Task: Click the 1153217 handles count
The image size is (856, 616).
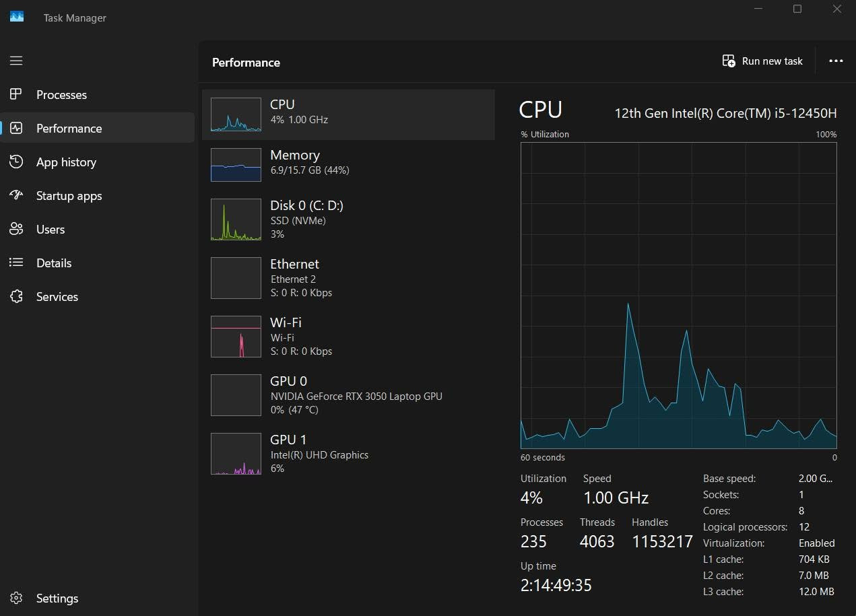Action: [662, 541]
